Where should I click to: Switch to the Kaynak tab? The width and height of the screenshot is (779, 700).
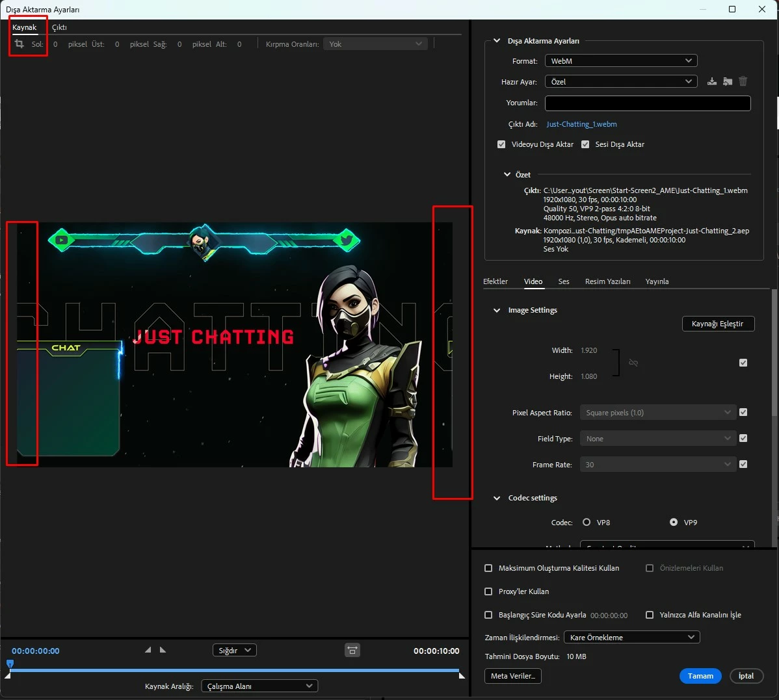point(24,27)
